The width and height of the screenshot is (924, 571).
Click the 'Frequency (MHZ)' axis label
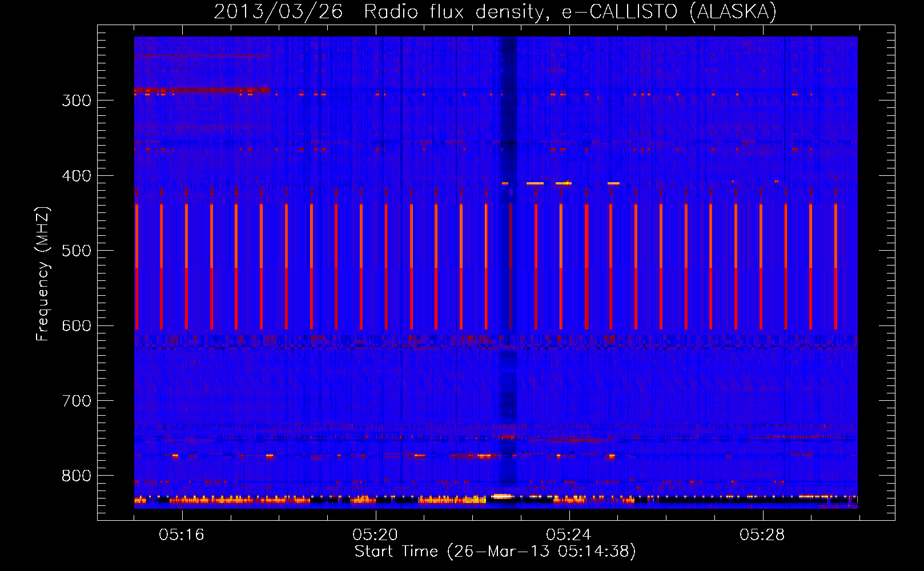[x=43, y=274]
